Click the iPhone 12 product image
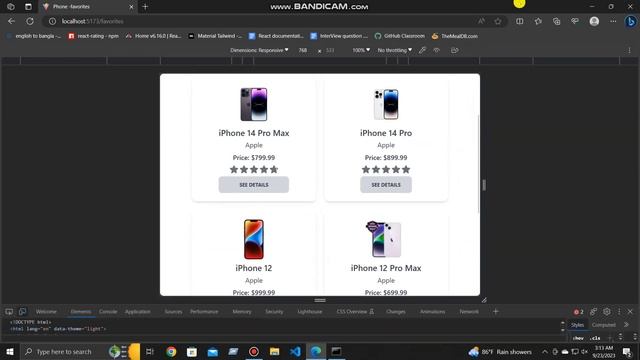This screenshot has width=640, height=360. [253, 239]
